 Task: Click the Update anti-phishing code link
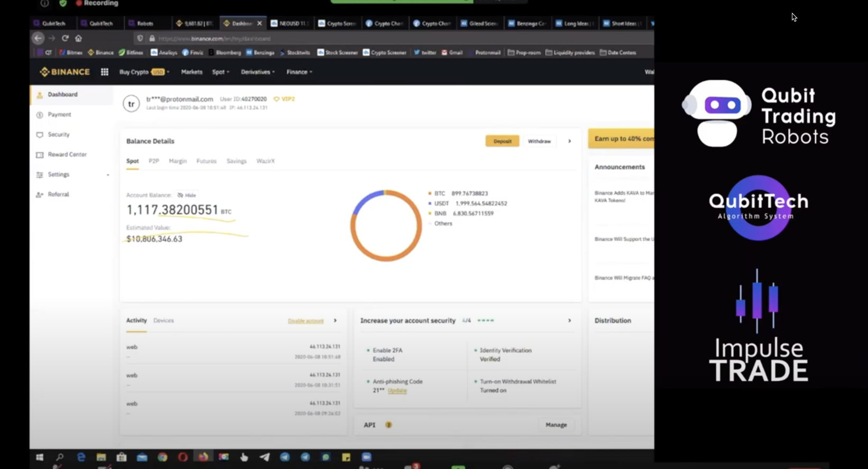pyautogui.click(x=397, y=390)
